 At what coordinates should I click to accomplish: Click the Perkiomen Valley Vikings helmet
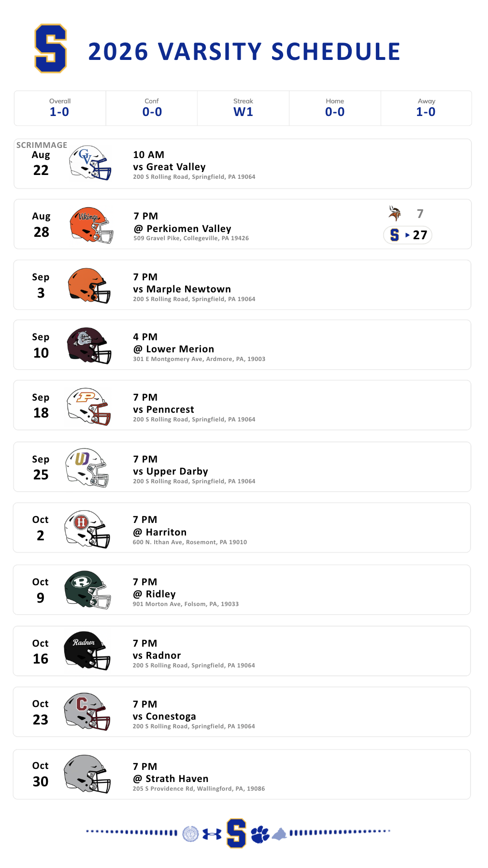91,225
